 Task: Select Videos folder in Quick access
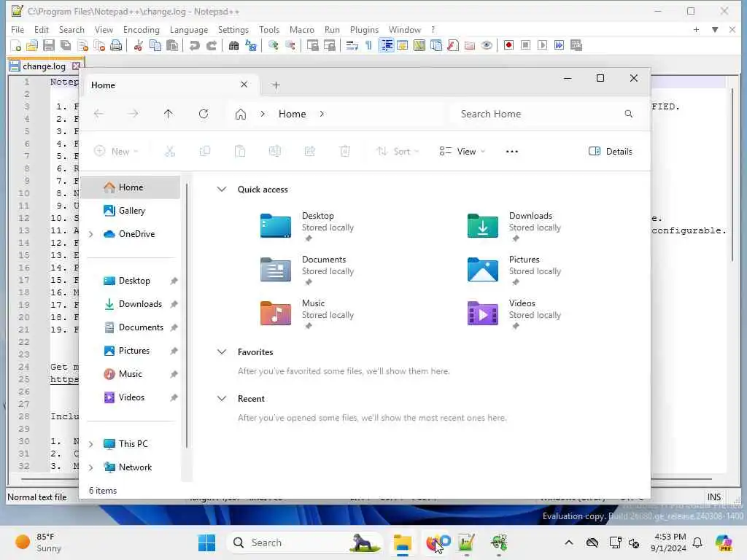[x=514, y=314]
